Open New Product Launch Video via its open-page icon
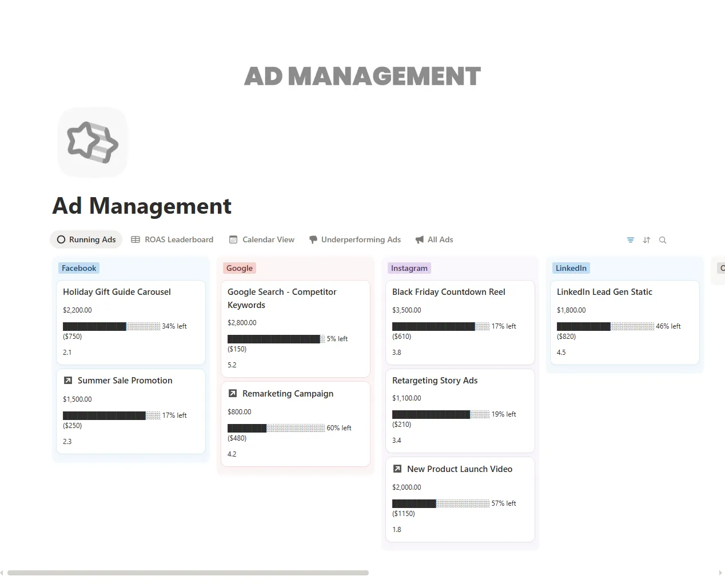Screen dimensions: 725x588 coord(397,469)
